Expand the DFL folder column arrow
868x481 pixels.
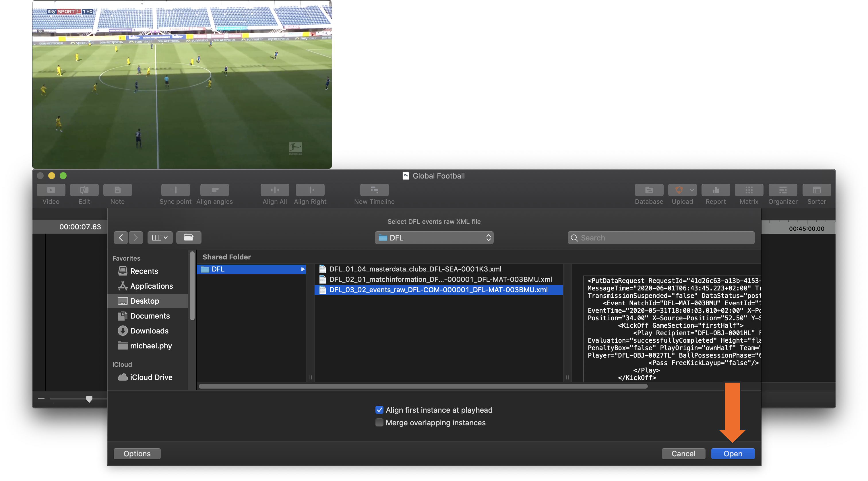tap(303, 269)
